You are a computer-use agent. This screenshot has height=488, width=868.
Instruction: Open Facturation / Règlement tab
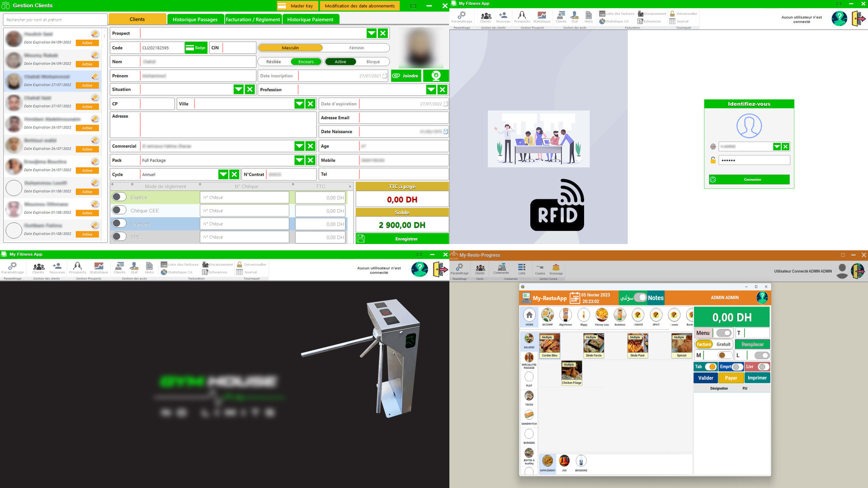click(x=251, y=20)
